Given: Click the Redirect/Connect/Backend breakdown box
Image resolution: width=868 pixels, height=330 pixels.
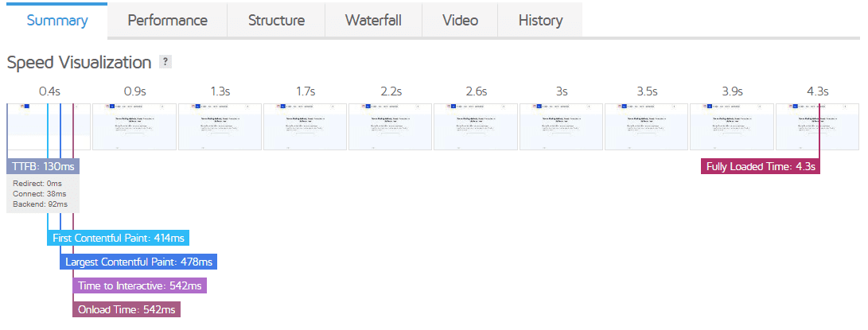Looking at the screenshot, I should click(x=43, y=194).
